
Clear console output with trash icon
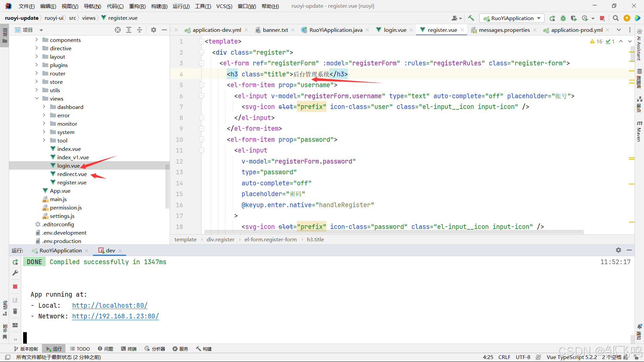click(15, 311)
